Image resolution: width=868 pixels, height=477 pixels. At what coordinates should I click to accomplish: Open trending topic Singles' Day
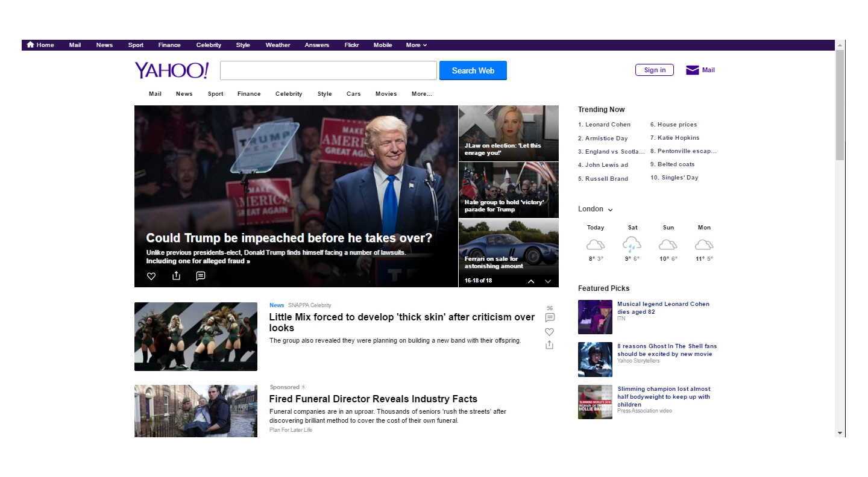click(x=680, y=178)
